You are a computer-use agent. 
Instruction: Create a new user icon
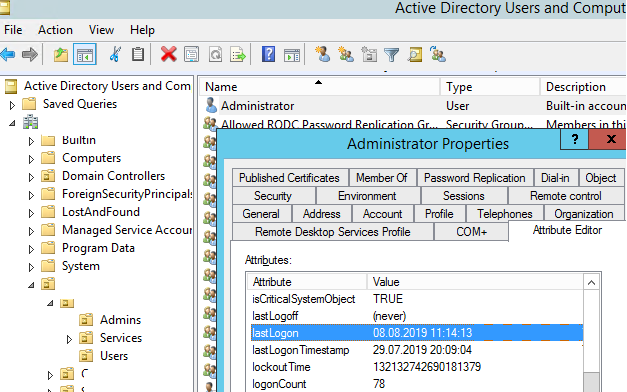click(x=322, y=54)
